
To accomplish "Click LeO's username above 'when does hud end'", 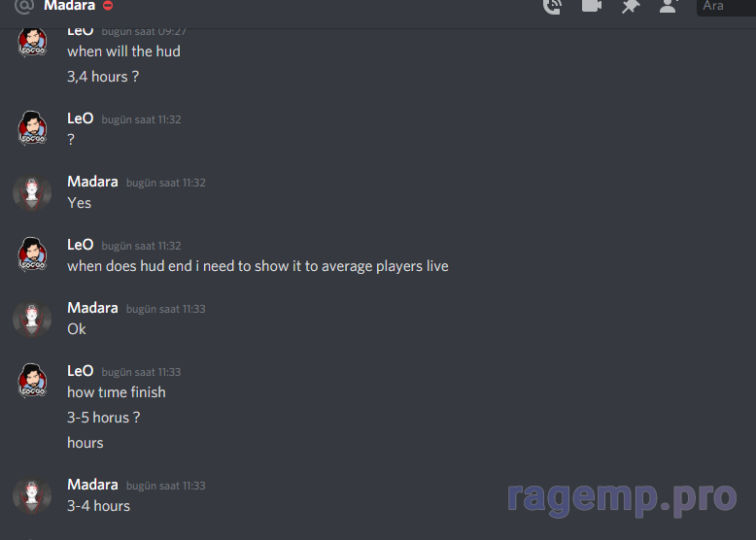I will [x=80, y=245].
